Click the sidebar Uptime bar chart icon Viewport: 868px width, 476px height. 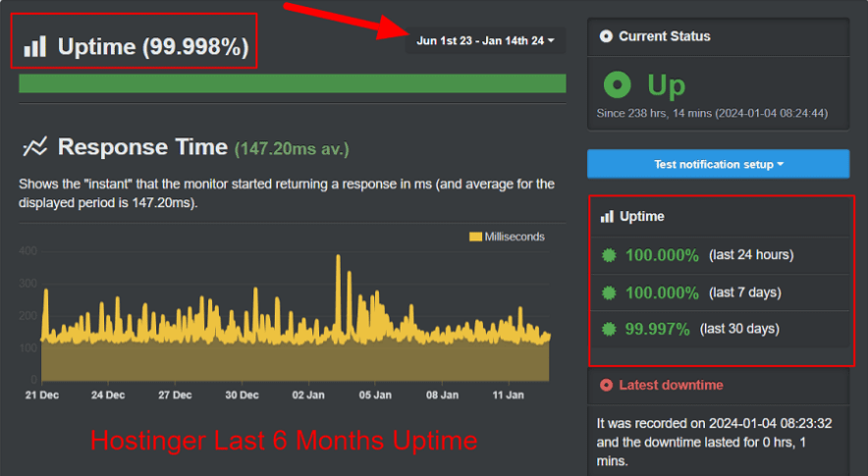(607, 216)
